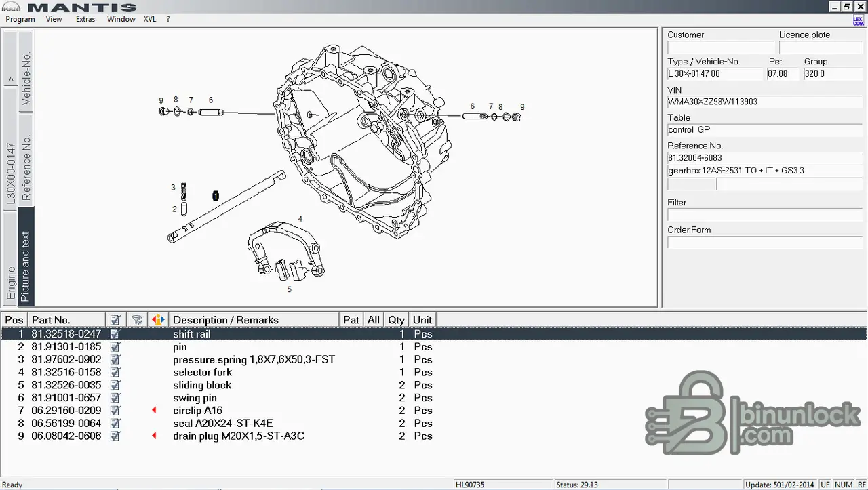Screen dimensions: 868x490
Task: Click the All column header
Action: (x=374, y=320)
